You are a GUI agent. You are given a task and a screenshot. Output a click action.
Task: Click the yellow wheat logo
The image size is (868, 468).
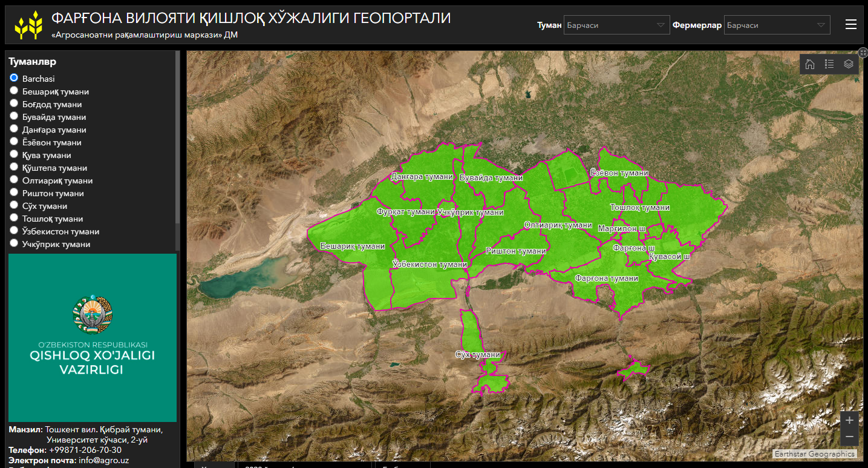[28, 25]
